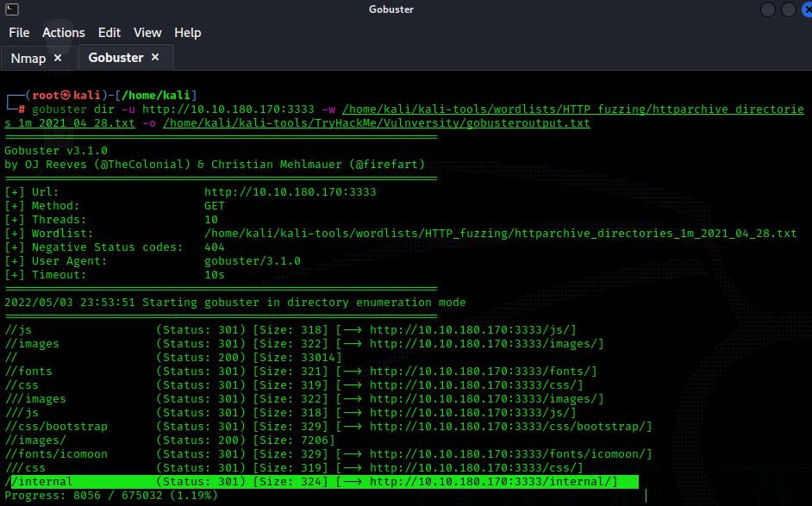This screenshot has width=812, height=506.
Task: Click the gobusteroutput.txt output file path
Action: point(376,123)
